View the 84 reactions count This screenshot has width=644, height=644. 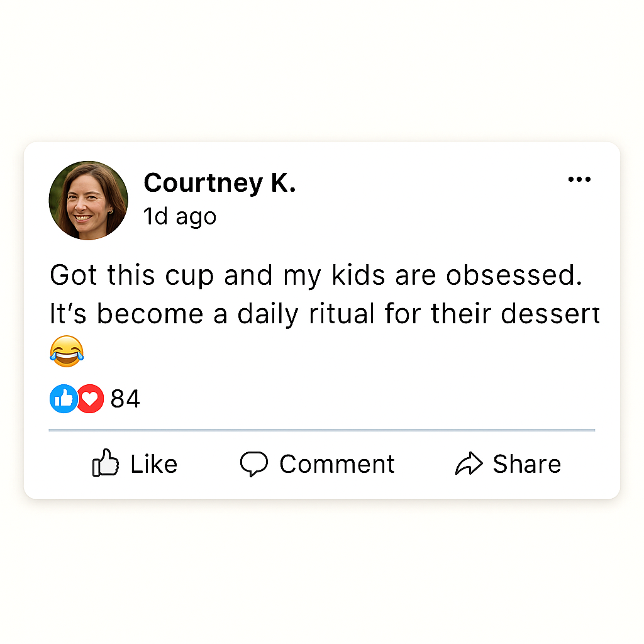[x=125, y=399]
